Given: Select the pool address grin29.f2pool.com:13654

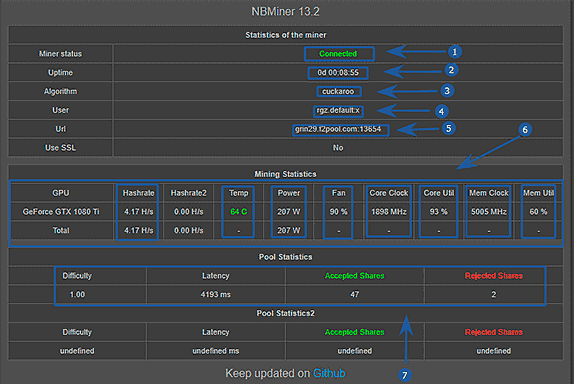Looking at the screenshot, I should 338,129.
